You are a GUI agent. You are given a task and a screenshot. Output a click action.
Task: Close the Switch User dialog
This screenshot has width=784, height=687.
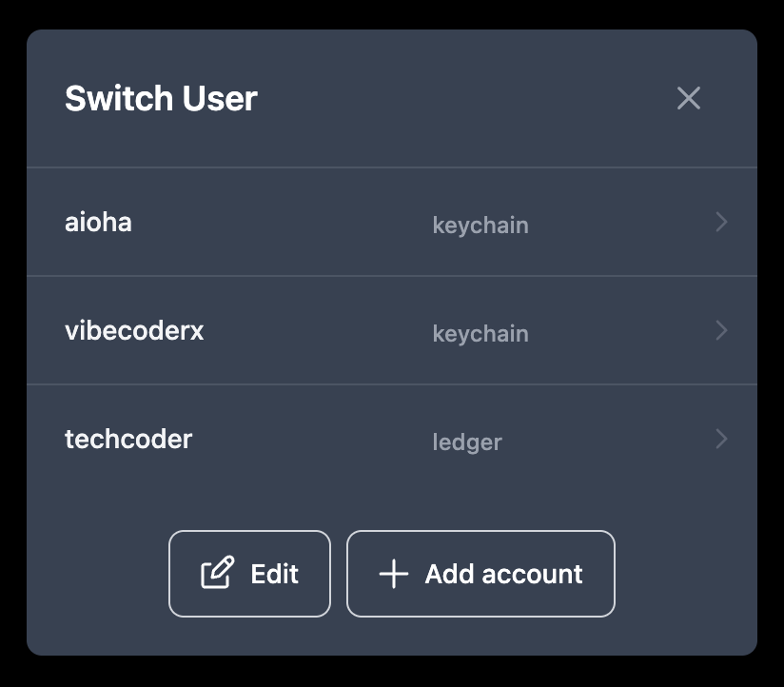[x=689, y=98]
